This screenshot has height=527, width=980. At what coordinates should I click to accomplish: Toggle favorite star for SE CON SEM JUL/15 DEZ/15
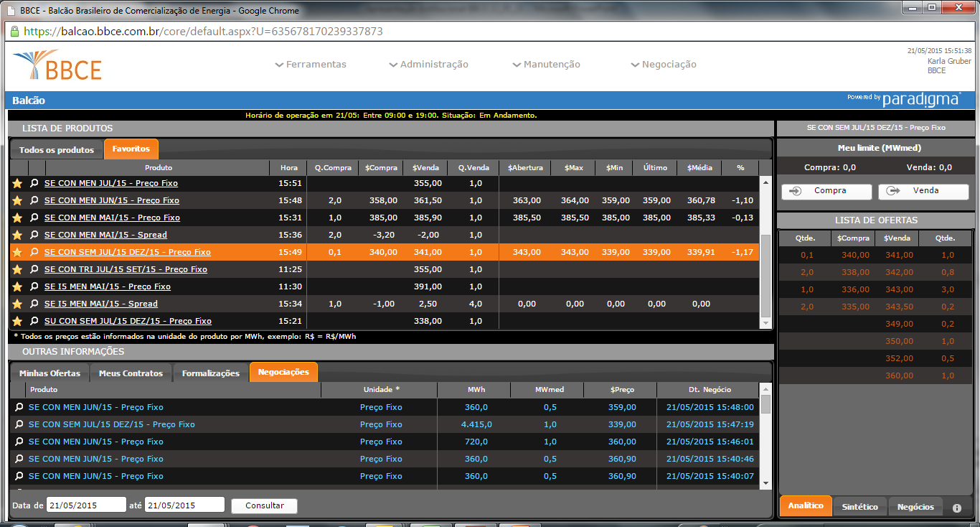click(17, 252)
